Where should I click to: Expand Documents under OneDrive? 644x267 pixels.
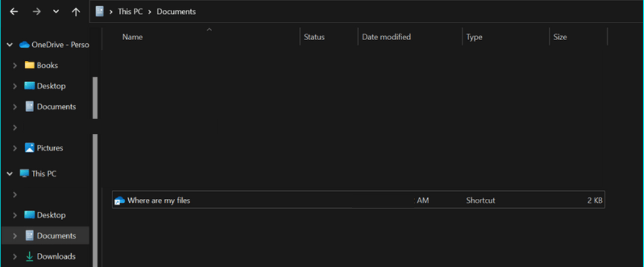point(15,106)
